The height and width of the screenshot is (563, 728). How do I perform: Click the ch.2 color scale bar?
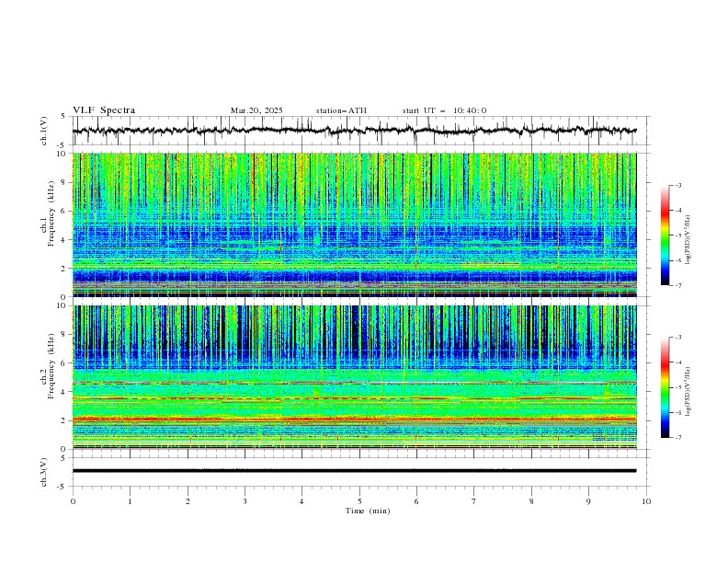[665, 387]
